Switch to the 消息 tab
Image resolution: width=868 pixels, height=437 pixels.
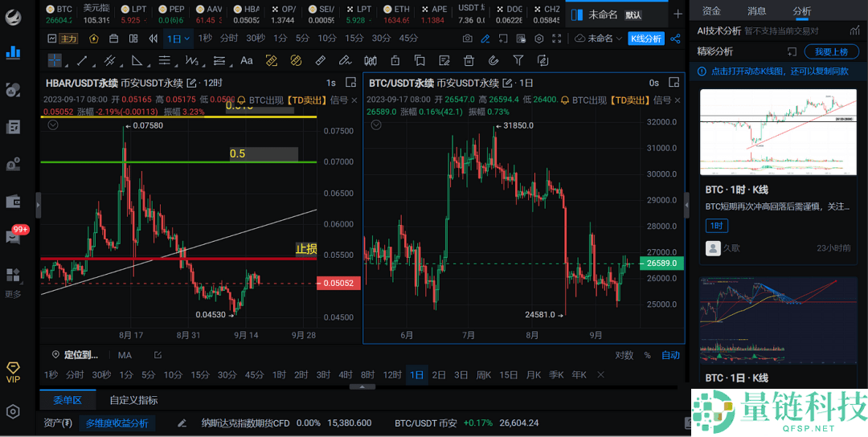756,11
